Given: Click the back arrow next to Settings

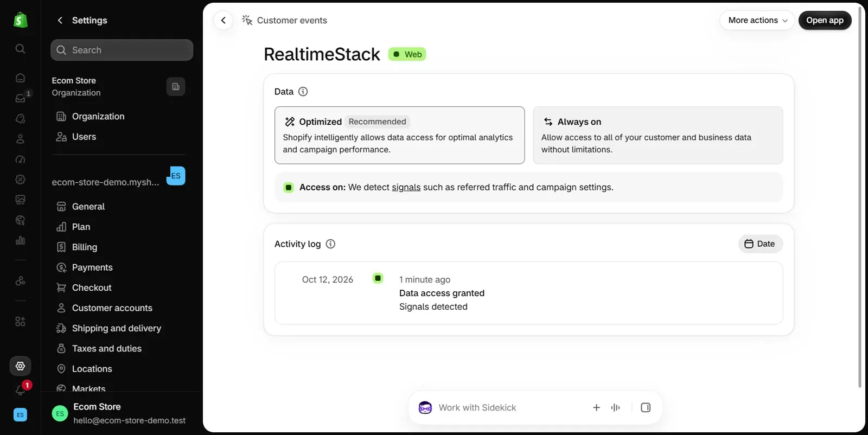Looking at the screenshot, I should tap(60, 21).
